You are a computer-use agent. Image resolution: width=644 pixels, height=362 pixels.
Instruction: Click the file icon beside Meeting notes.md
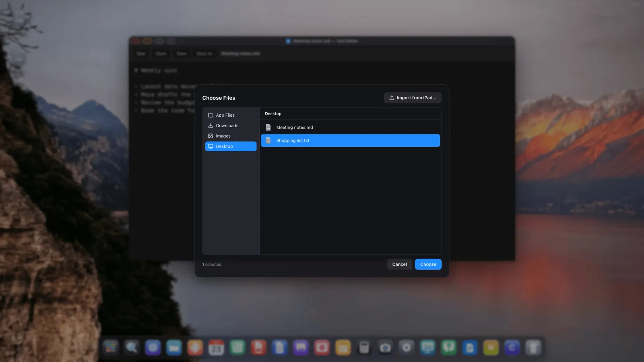(268, 128)
